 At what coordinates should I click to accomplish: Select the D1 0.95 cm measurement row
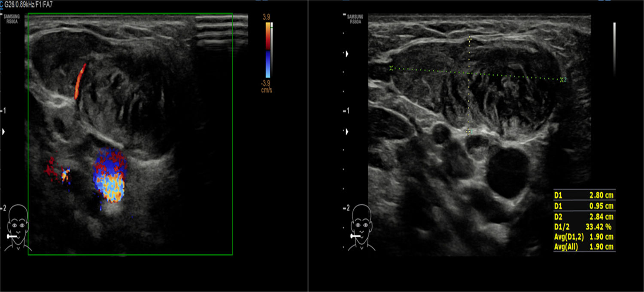click(584, 206)
